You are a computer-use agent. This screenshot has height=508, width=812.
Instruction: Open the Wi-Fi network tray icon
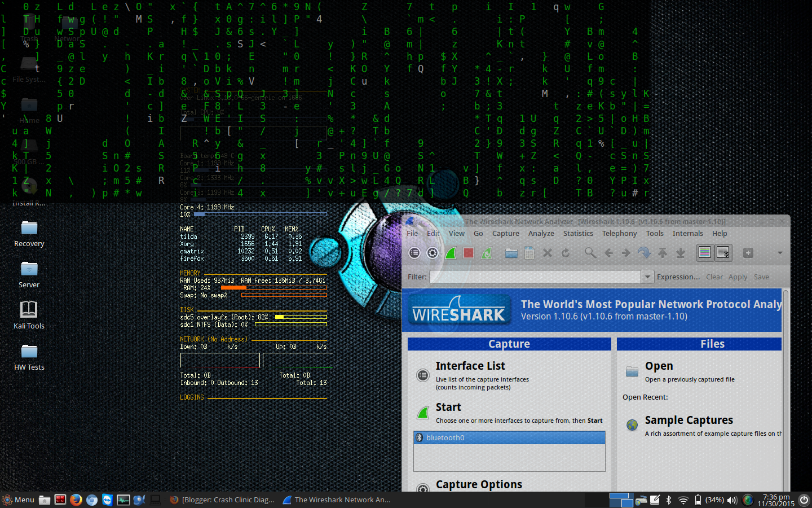(683, 500)
